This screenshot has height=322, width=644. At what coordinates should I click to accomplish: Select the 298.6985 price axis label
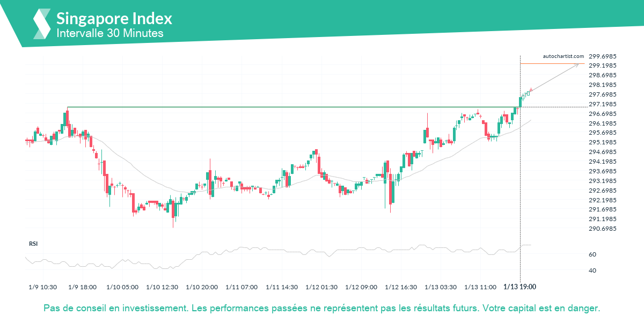tap(602, 75)
